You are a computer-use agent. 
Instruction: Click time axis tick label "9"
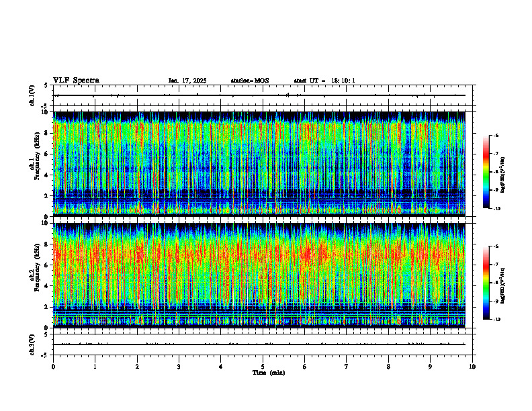click(430, 367)
